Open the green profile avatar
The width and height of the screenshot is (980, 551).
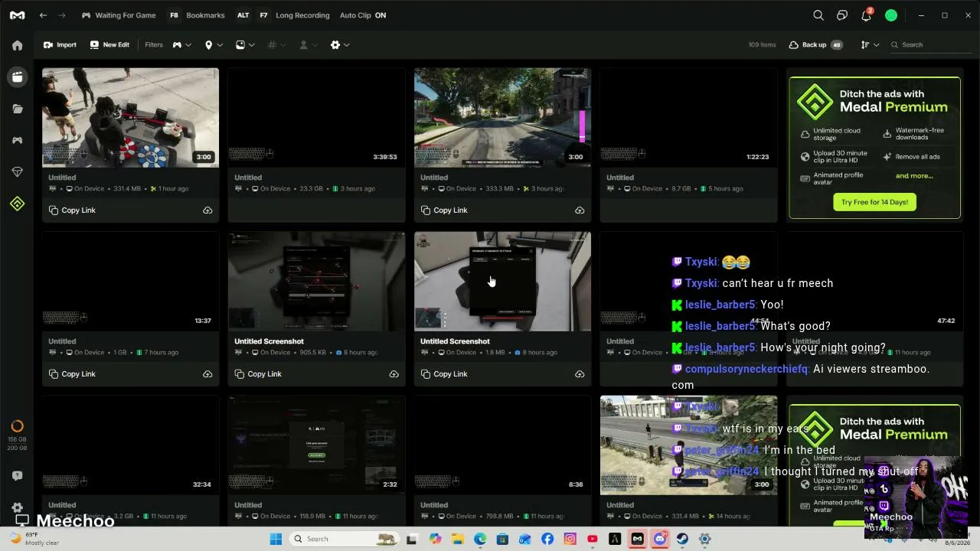pos(890,15)
